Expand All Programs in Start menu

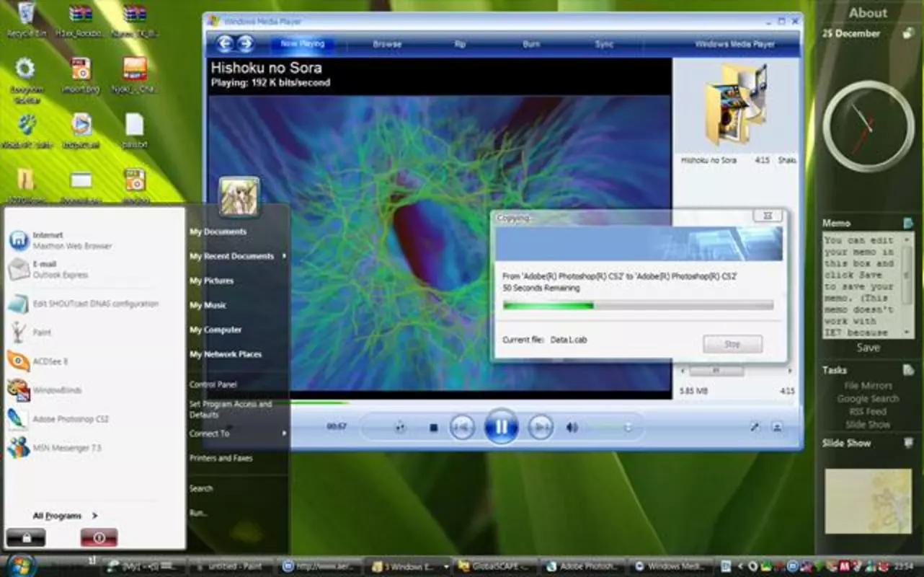click(65, 516)
